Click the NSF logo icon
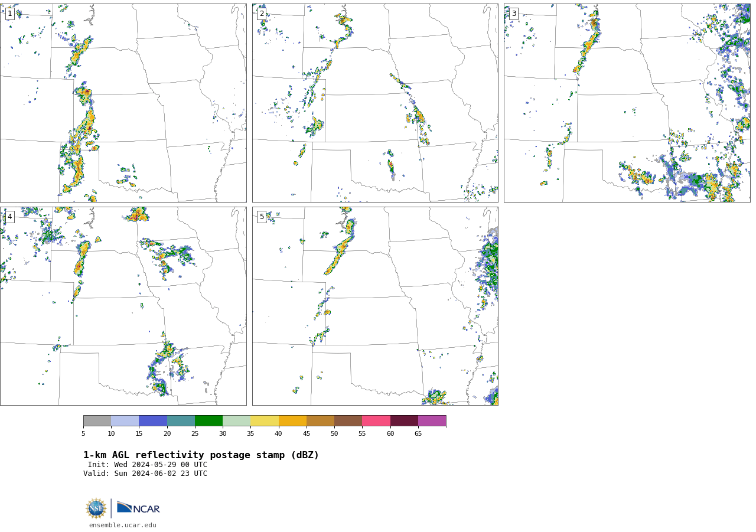 [96, 508]
